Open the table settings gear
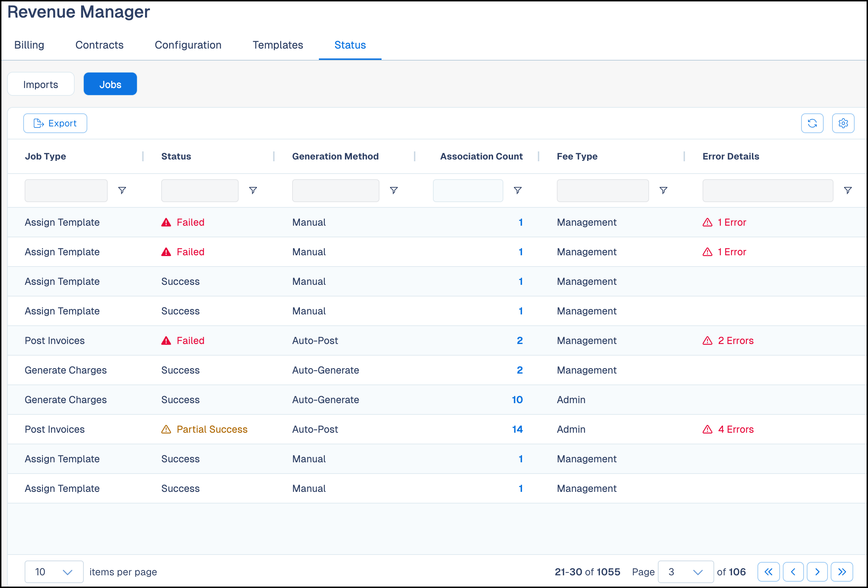This screenshot has width=868, height=588. click(843, 123)
